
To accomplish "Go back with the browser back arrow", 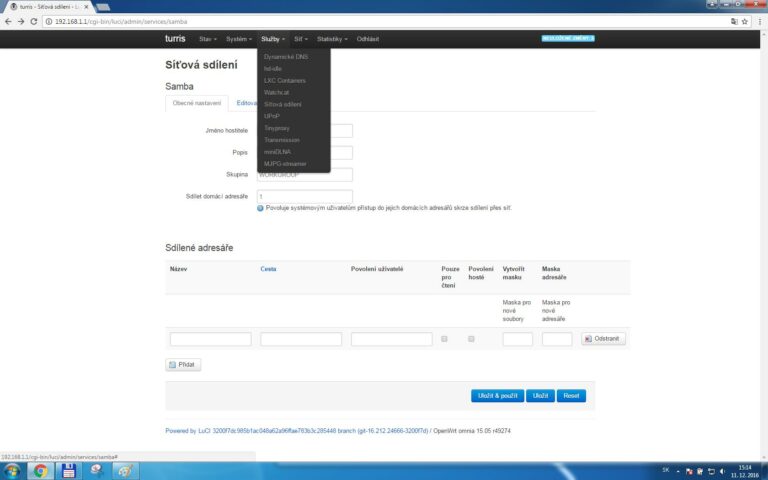I will click(8, 22).
